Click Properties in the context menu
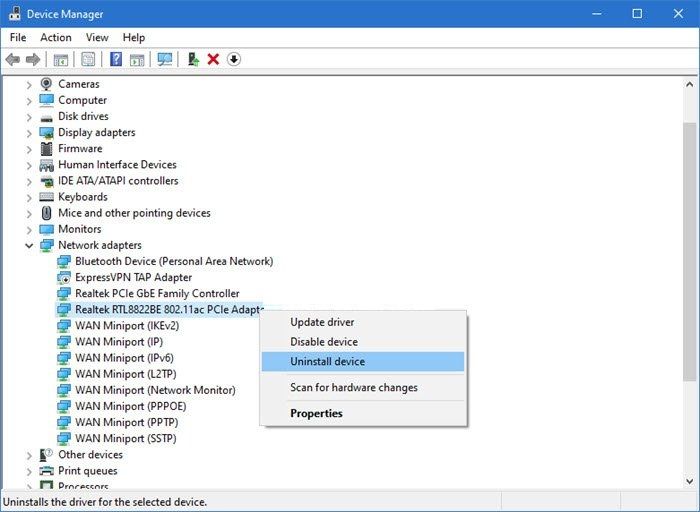 (316, 413)
